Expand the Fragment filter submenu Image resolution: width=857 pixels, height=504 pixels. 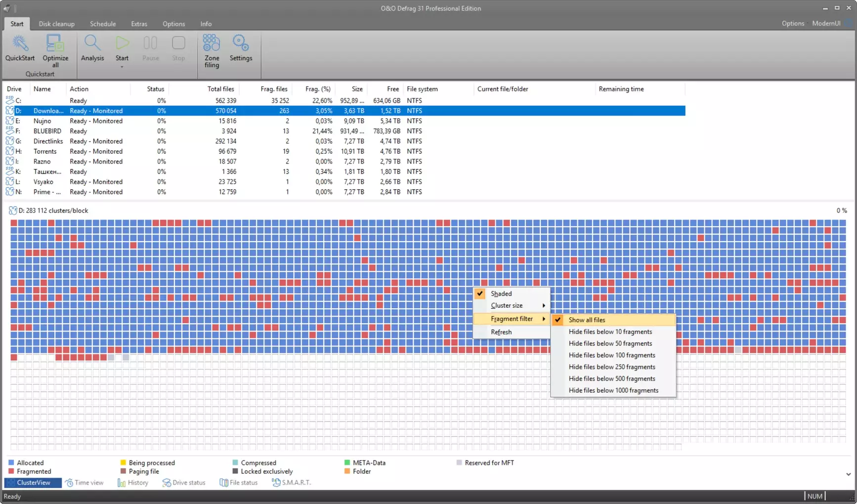[x=511, y=319]
